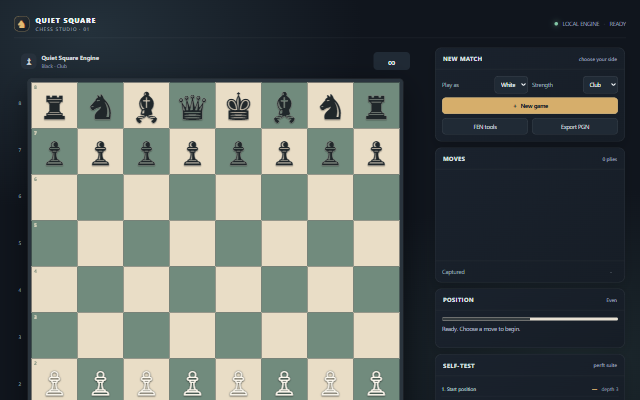Click the engine player pawn avatar icon

(29, 62)
